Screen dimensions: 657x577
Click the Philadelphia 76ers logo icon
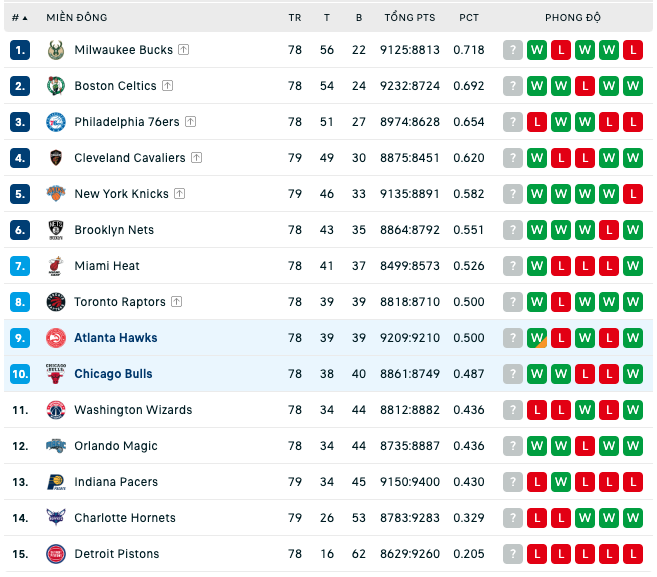(x=56, y=122)
